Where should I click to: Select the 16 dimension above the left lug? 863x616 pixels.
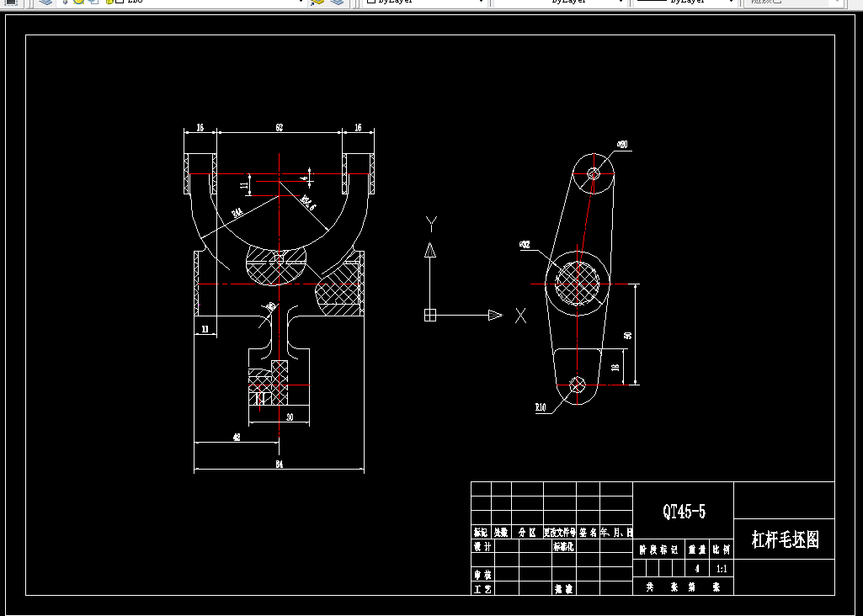(200, 128)
